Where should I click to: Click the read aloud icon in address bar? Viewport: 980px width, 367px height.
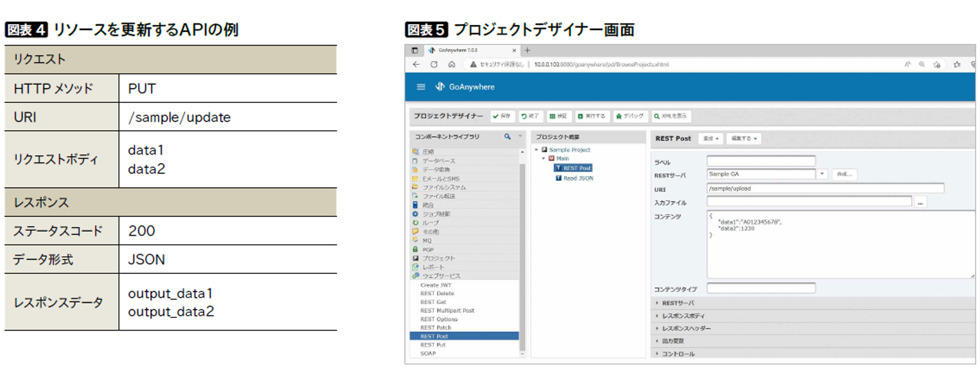coord(907,64)
